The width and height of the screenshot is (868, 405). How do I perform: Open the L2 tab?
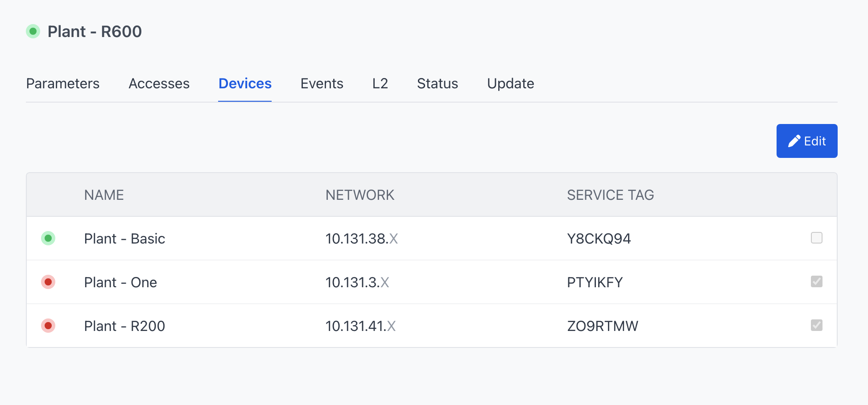tap(380, 83)
